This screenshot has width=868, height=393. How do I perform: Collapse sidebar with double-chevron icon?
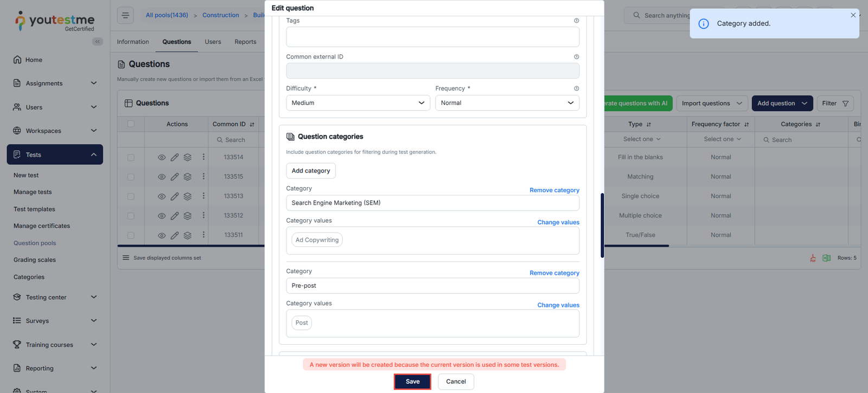coord(98,42)
